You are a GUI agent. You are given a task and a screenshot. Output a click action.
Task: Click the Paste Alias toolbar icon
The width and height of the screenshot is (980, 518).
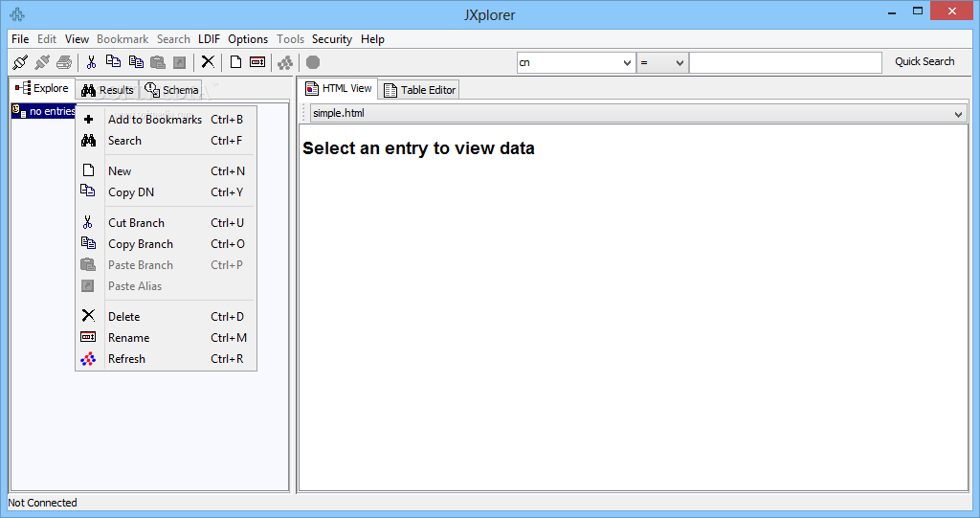point(179,62)
